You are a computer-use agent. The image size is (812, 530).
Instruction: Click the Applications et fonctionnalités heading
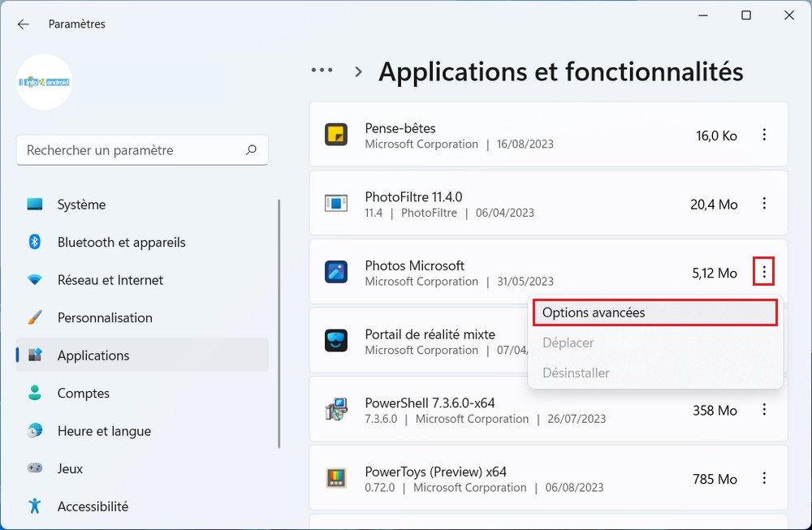(561, 71)
